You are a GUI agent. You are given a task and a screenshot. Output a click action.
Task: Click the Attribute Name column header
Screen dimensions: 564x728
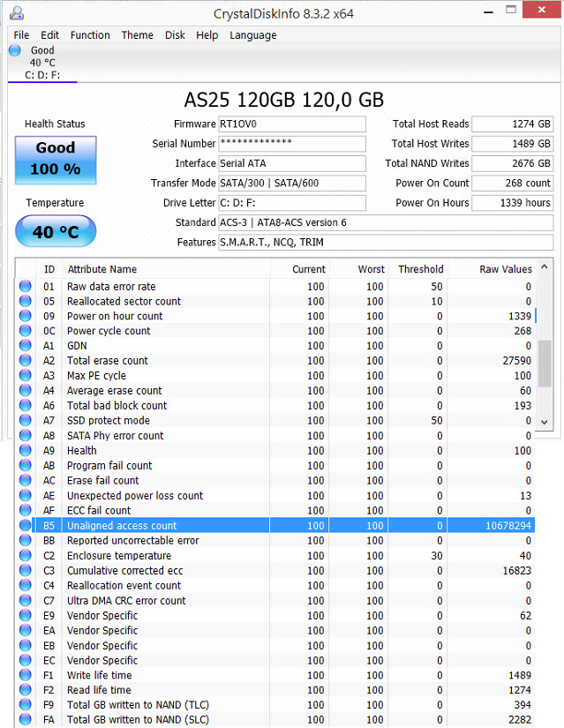166,269
